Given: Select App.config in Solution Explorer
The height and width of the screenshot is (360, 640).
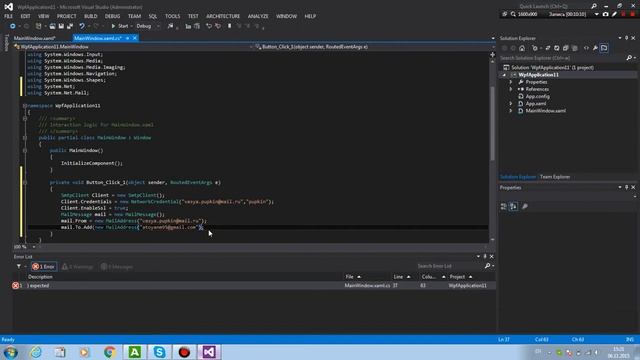Looking at the screenshot, I should (538, 97).
